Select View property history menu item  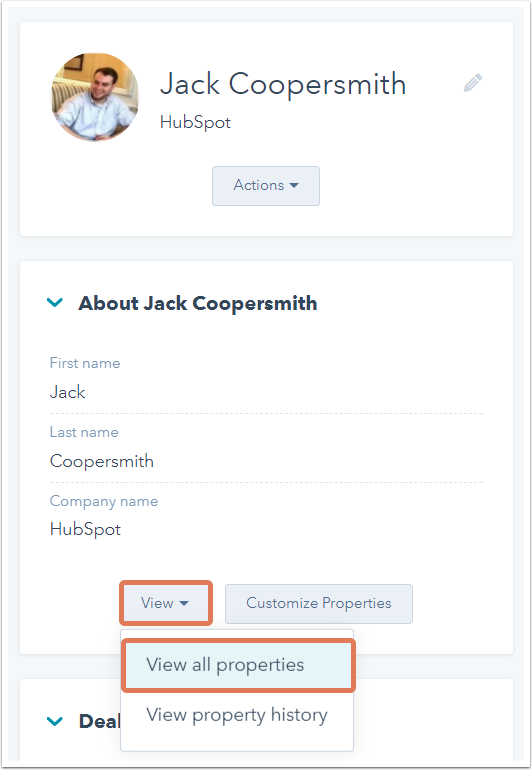tap(237, 715)
